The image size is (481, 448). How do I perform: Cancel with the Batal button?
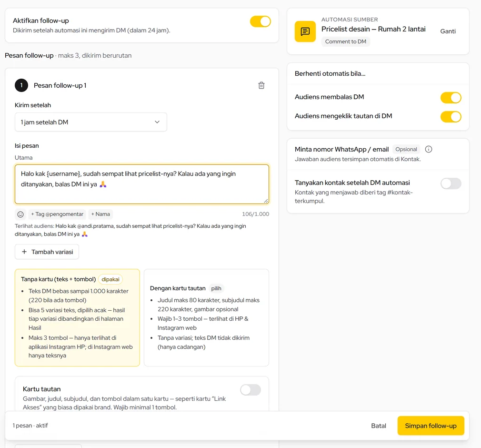point(379,426)
